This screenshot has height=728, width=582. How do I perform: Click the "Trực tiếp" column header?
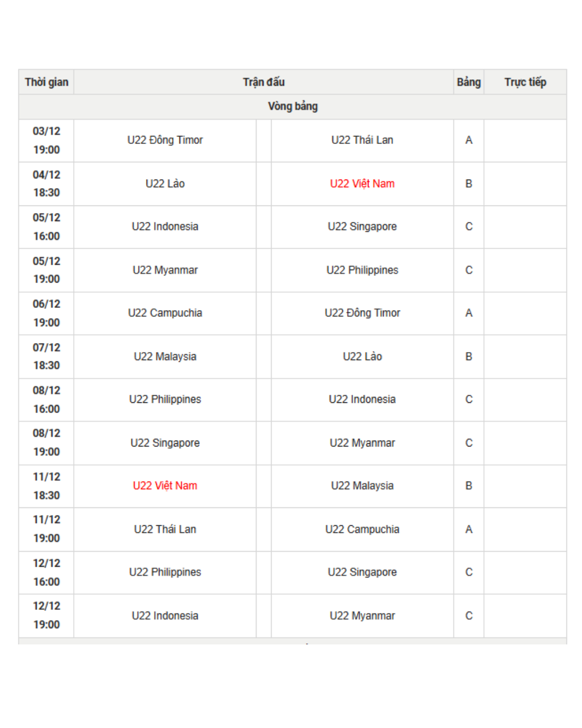point(525,82)
